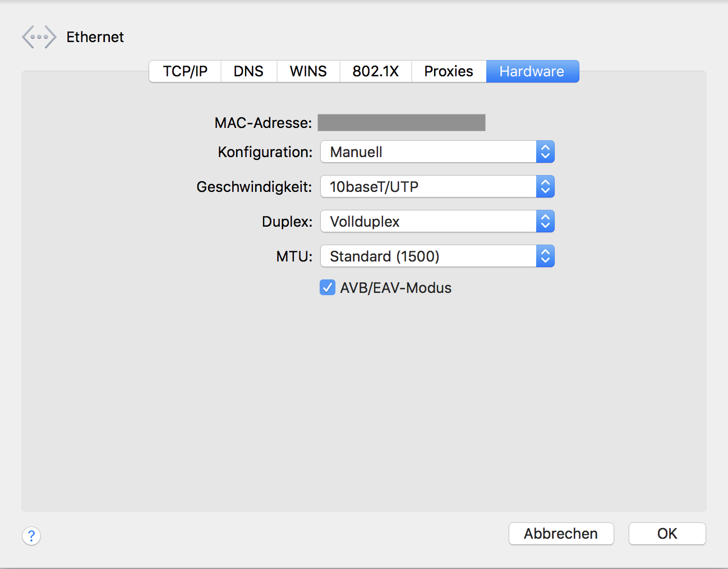Click the AVB/EAV-Modus label text
Viewport: 728px width, 569px height.
(x=395, y=288)
